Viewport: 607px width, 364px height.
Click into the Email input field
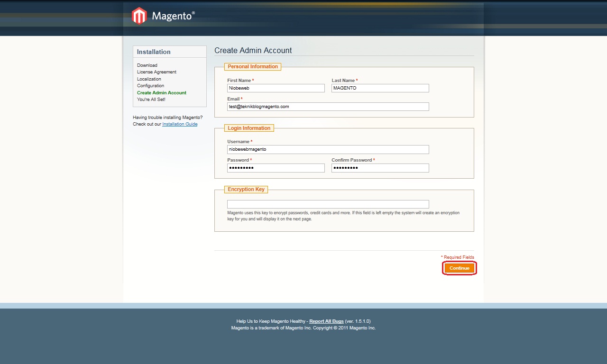328,107
